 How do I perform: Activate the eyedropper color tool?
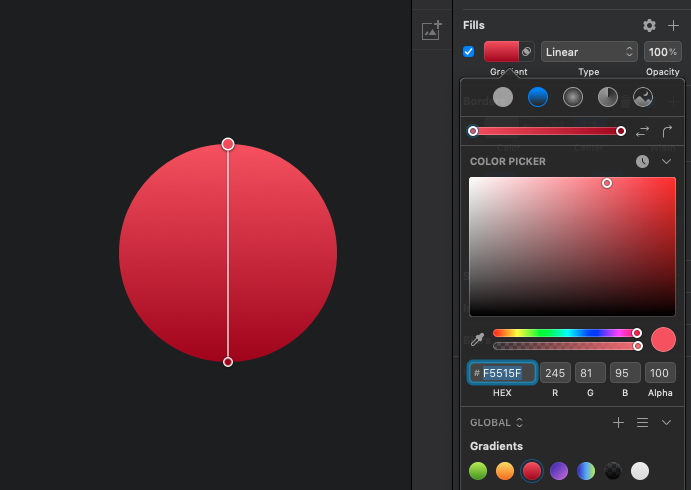tap(477, 339)
